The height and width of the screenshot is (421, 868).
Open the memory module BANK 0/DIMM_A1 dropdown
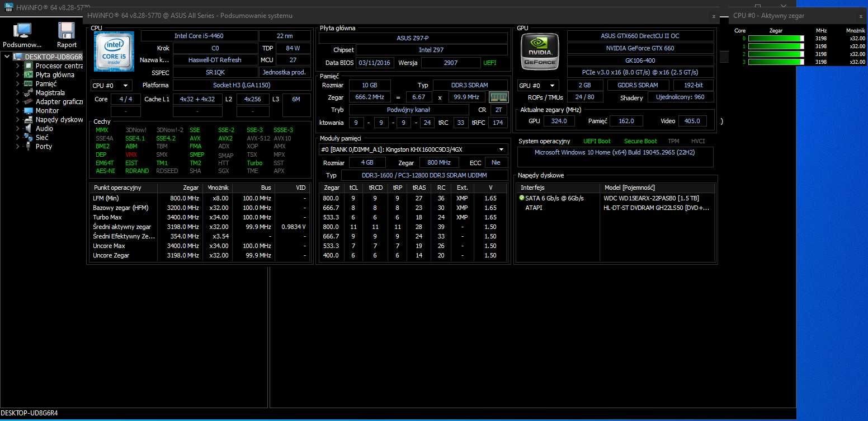[x=413, y=149]
